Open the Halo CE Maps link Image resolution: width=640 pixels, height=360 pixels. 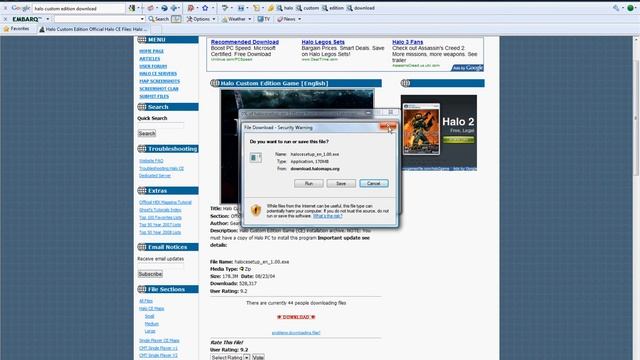(x=151, y=309)
